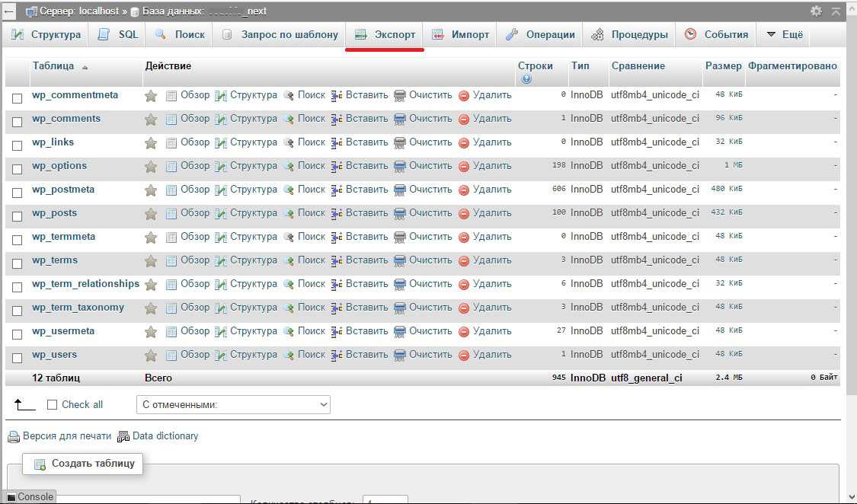Open the "С отмеченными" dropdown
857x504 pixels.
click(233, 405)
